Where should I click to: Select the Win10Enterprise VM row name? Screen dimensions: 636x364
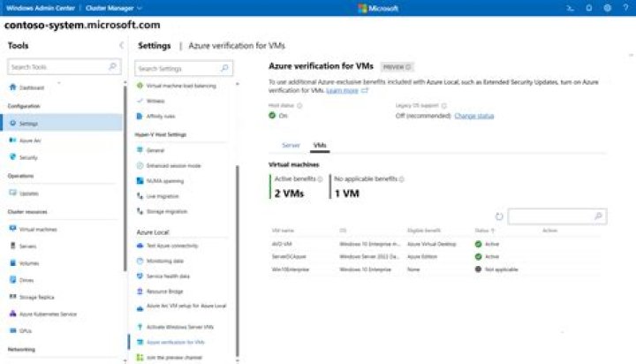pos(290,269)
